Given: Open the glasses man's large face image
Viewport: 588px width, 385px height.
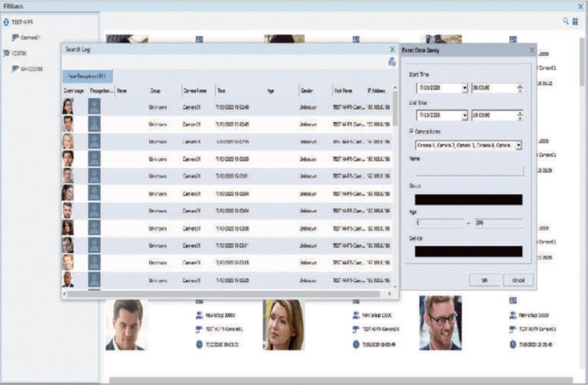Looking at the screenshot, I should (440, 323).
